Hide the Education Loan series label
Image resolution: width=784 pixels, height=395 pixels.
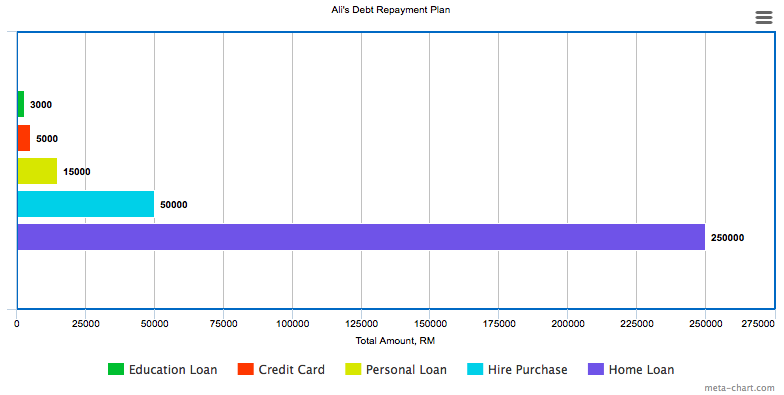173,370
